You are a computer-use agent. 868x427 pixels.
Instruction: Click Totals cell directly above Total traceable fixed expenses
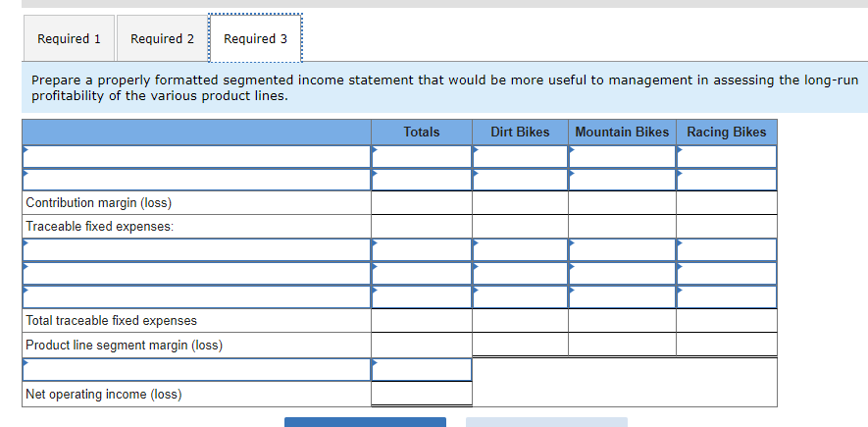(x=422, y=296)
